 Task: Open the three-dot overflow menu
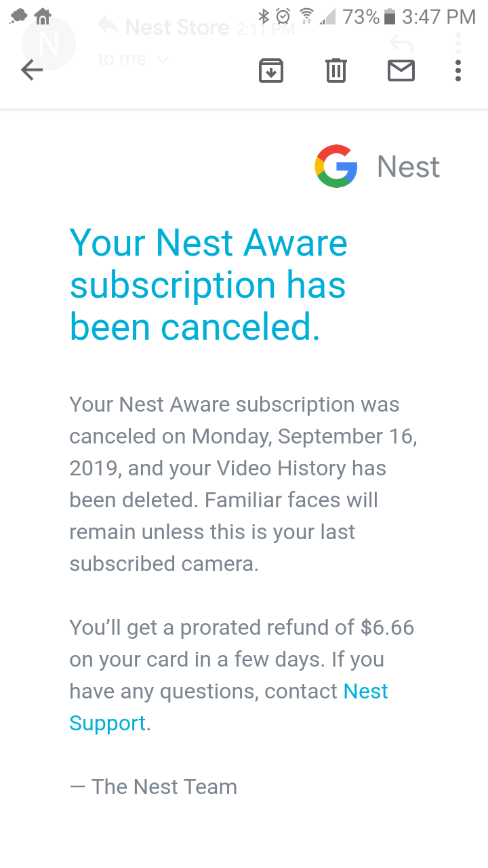(x=458, y=71)
